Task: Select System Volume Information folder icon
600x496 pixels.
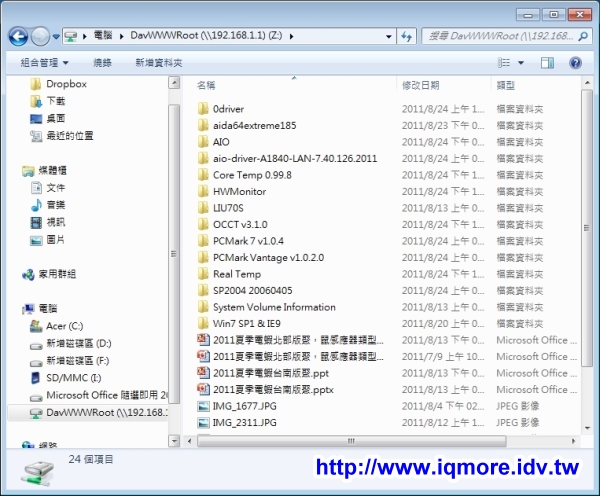Action: tap(203, 307)
